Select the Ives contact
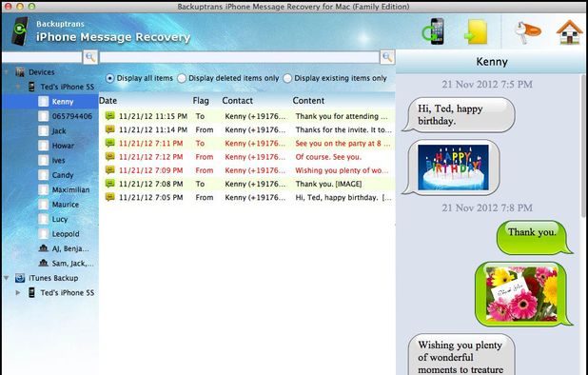 click(58, 160)
